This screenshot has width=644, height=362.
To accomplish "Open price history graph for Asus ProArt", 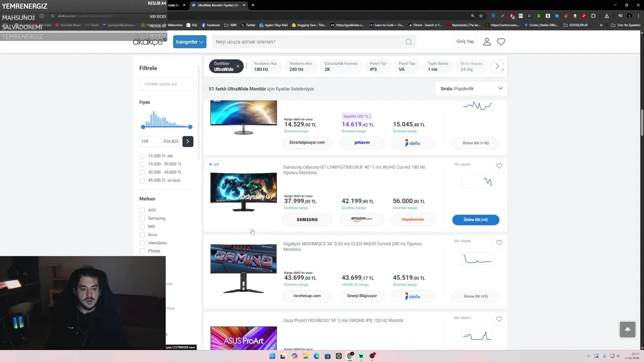I will pyautogui.click(x=477, y=335).
